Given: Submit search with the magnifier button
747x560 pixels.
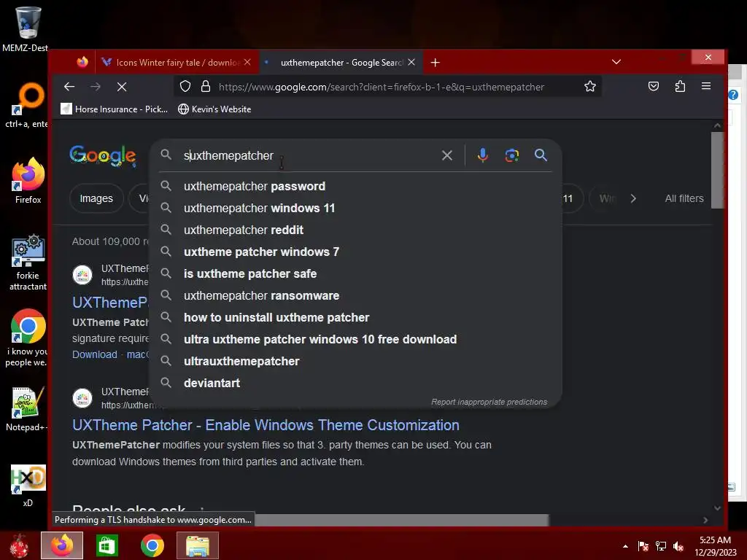Looking at the screenshot, I should [541, 155].
